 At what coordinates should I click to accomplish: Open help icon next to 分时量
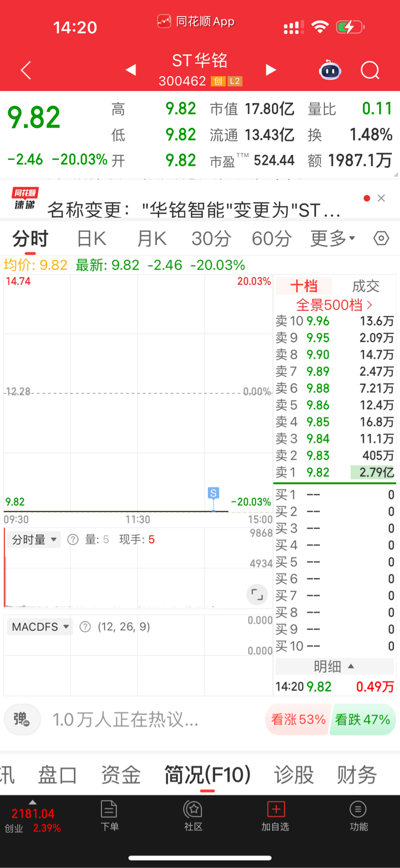click(x=73, y=540)
